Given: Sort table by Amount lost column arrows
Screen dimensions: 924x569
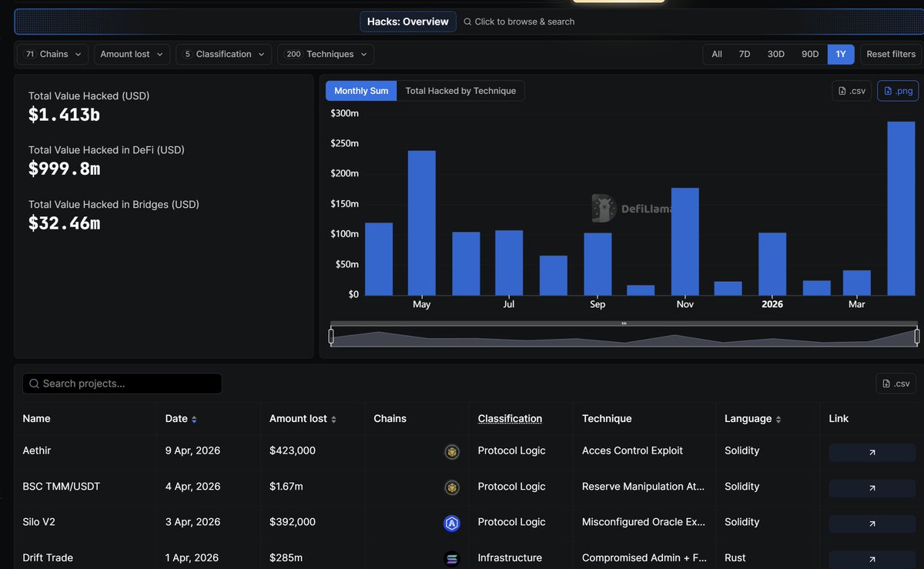Looking at the screenshot, I should coord(333,420).
